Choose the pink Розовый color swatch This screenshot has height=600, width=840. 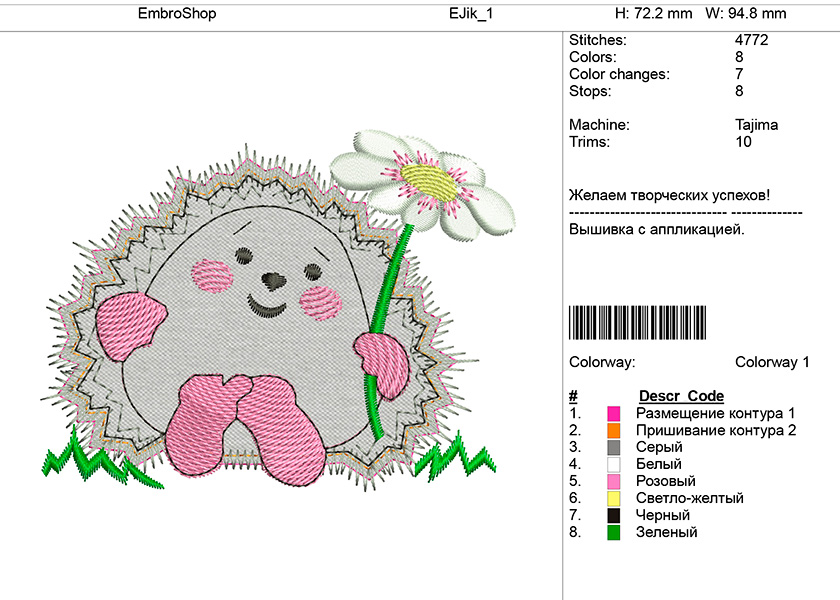click(614, 481)
